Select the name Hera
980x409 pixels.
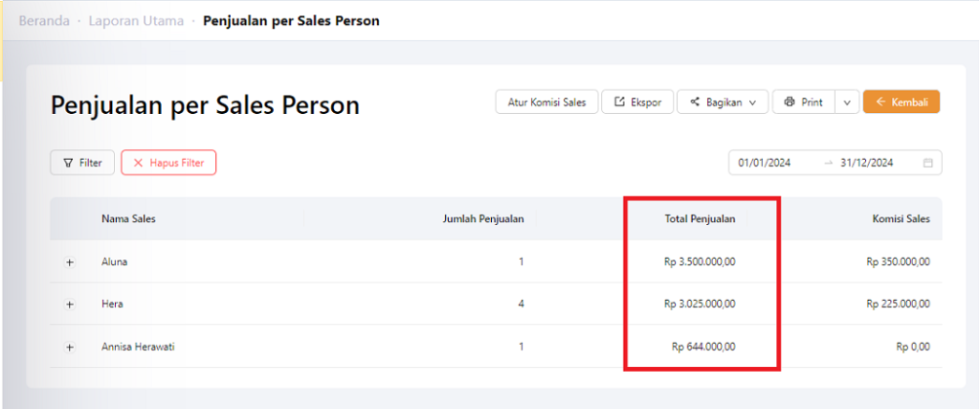click(x=113, y=304)
